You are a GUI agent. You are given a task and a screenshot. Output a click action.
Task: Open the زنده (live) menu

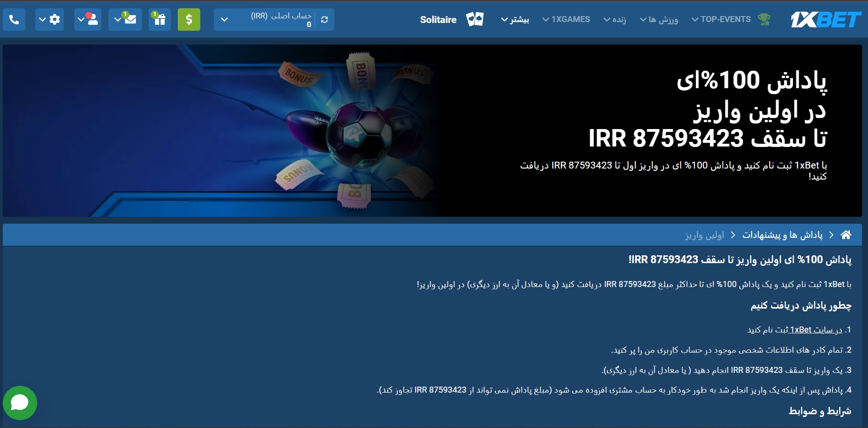click(x=614, y=19)
